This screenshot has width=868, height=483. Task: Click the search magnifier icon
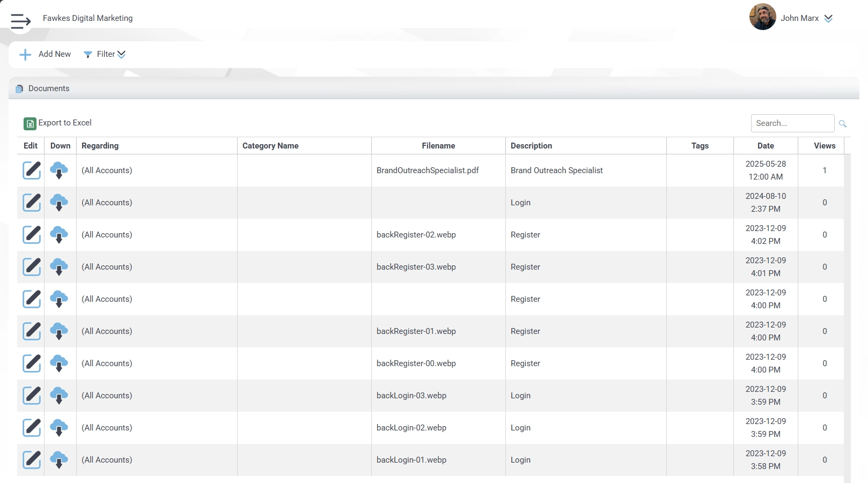843,124
